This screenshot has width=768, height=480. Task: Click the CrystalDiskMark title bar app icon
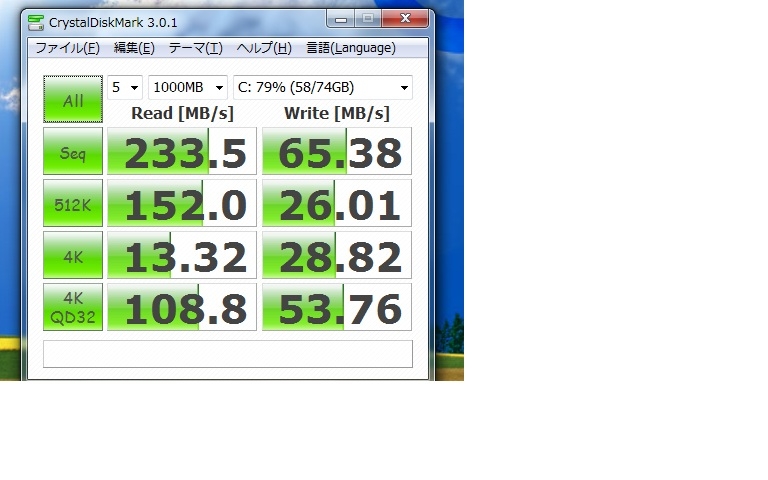[37, 21]
